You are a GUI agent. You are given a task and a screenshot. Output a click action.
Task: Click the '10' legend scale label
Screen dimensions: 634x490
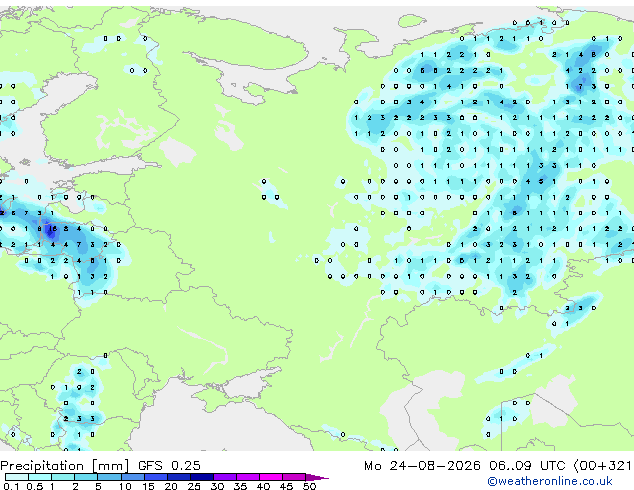tap(125, 486)
